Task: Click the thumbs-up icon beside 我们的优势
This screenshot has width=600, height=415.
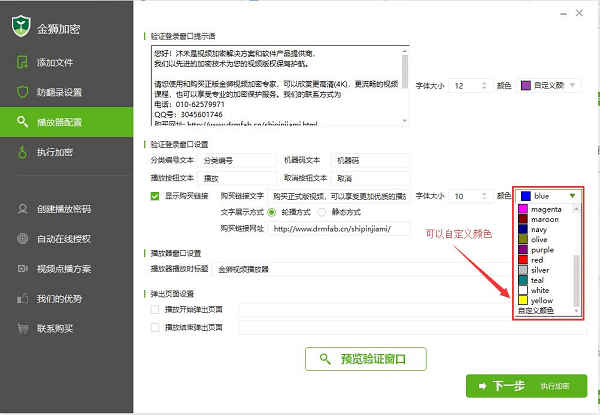Action: (23, 298)
